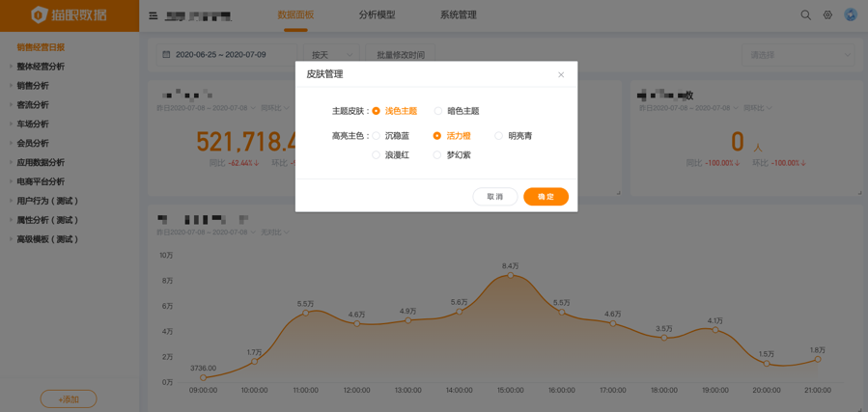Open the 请选择 dropdown

point(799,55)
